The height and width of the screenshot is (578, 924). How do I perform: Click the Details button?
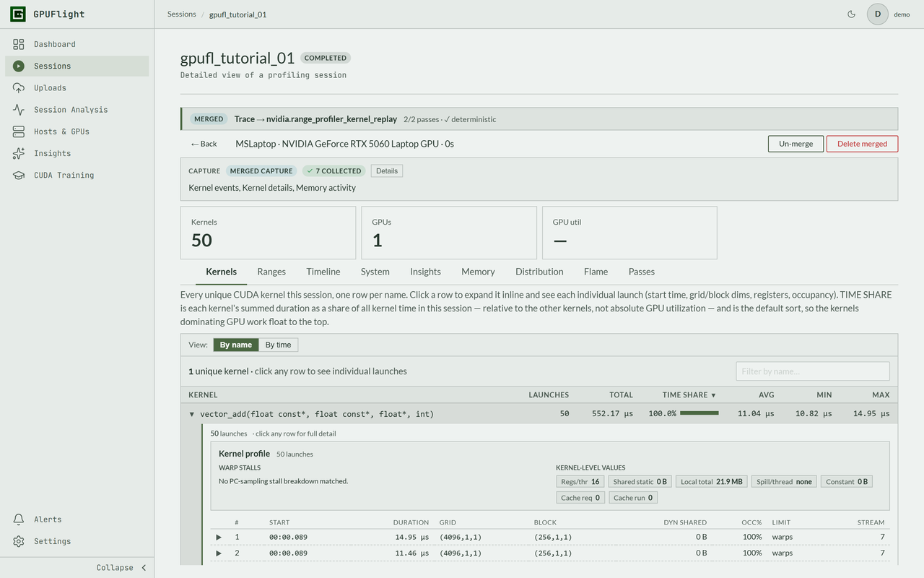[x=387, y=171]
